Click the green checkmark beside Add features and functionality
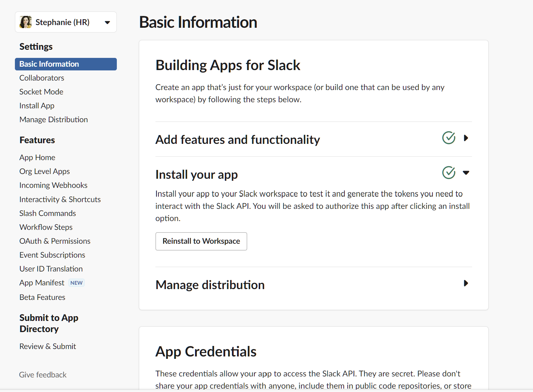 [x=449, y=138]
